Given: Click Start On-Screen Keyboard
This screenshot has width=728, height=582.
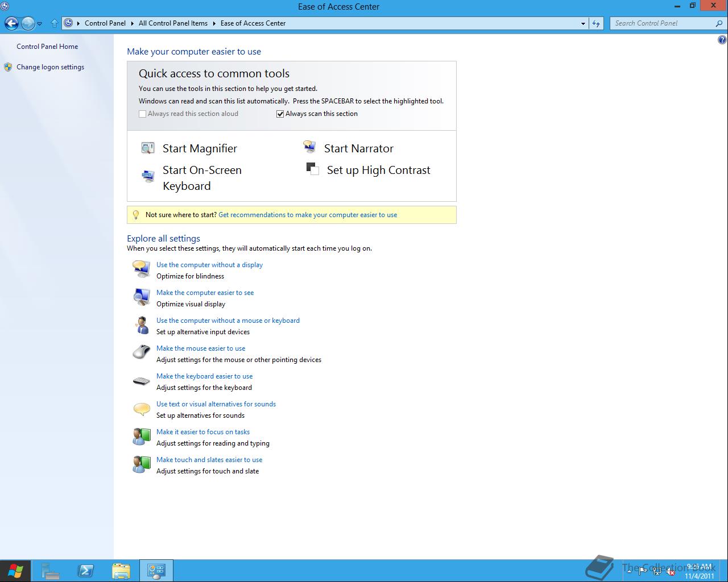Looking at the screenshot, I should point(202,178).
